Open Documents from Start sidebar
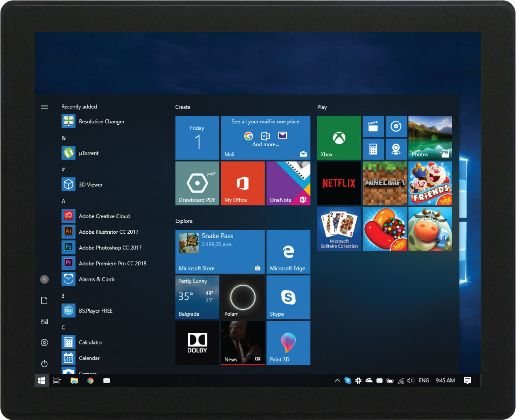The height and width of the screenshot is (420, 516). pos(45,300)
